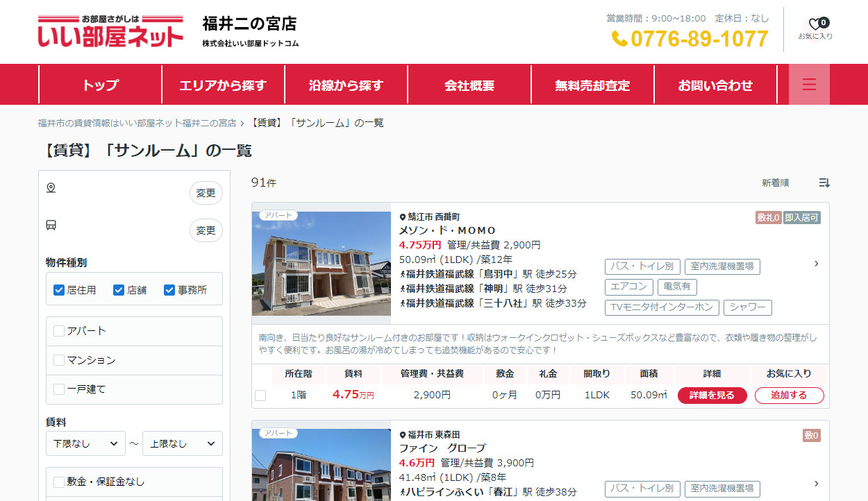Click the phone icon beside 0776-89-1077

[x=619, y=40]
